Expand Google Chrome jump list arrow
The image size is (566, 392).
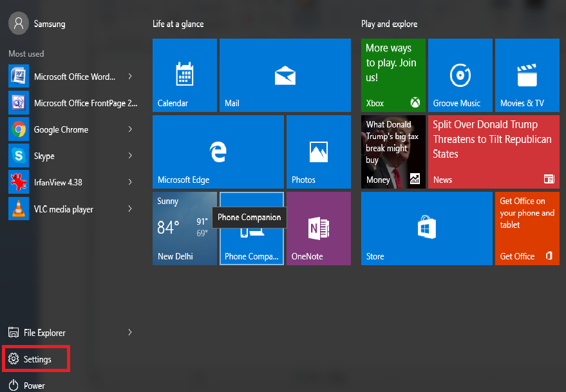click(130, 129)
